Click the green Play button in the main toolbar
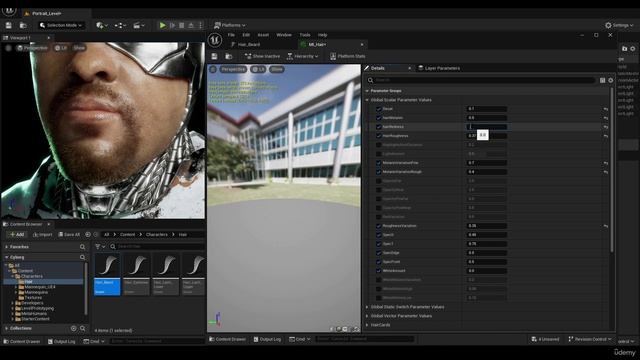 pos(162,25)
